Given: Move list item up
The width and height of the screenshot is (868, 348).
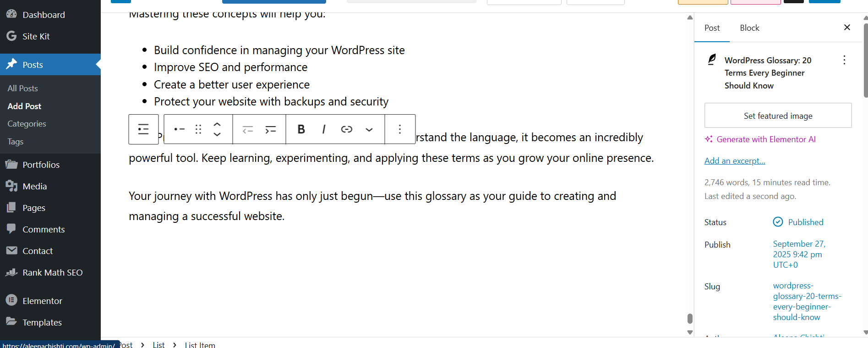Looking at the screenshot, I should point(217,124).
